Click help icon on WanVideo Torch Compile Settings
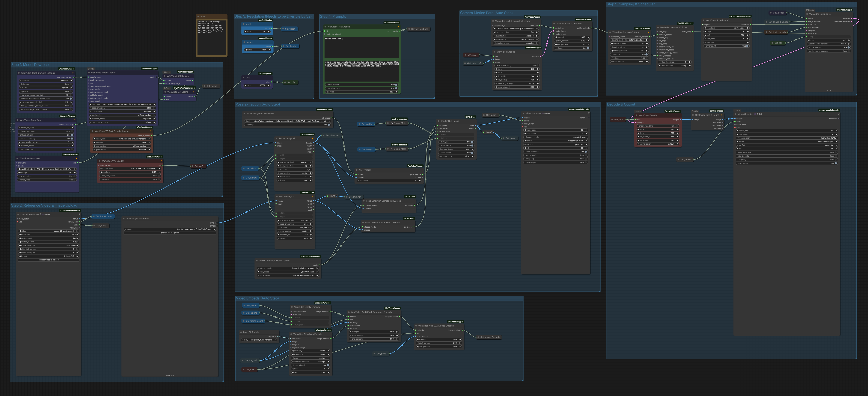Screen dimensions: 868x396 [73, 73]
